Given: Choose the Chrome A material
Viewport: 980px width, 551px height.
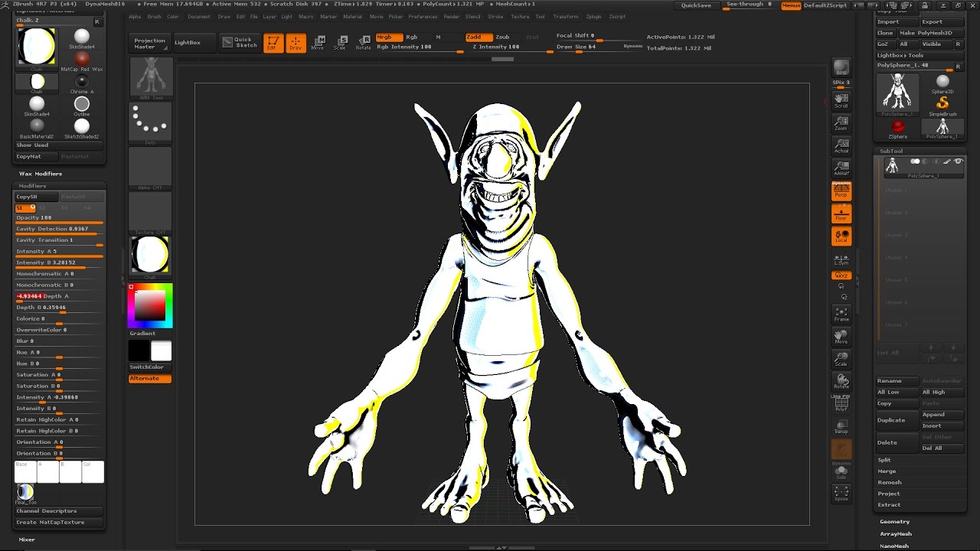Looking at the screenshot, I should (x=81, y=84).
